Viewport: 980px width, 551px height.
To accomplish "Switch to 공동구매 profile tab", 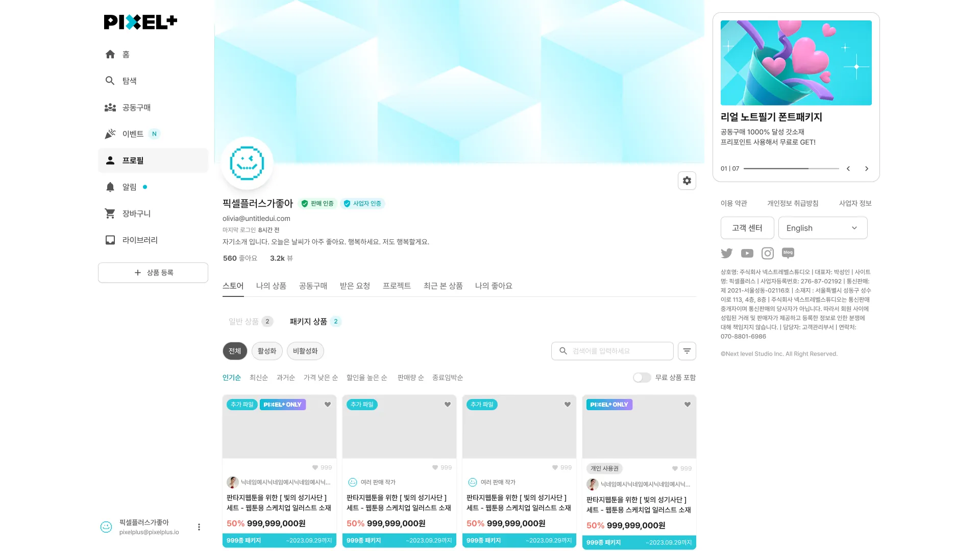I will point(313,286).
